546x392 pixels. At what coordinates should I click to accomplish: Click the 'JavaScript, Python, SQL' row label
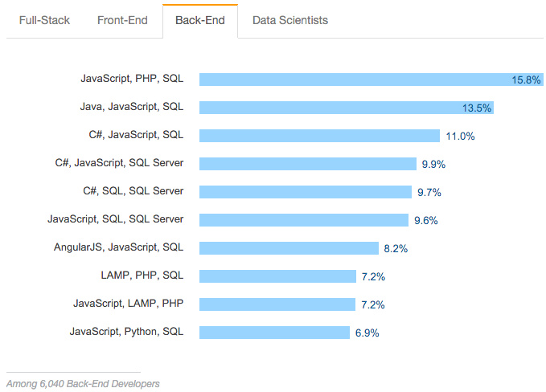tap(126, 332)
